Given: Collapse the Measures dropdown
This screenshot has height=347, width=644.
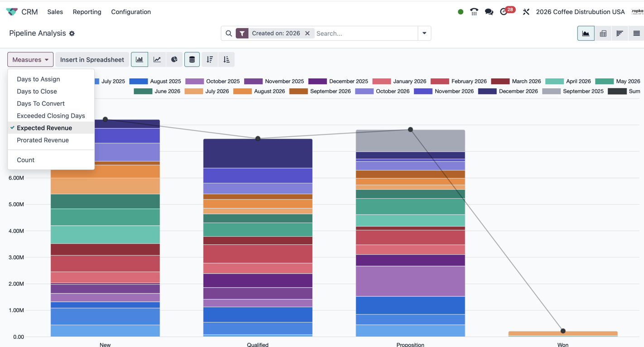Looking at the screenshot, I should (30, 59).
